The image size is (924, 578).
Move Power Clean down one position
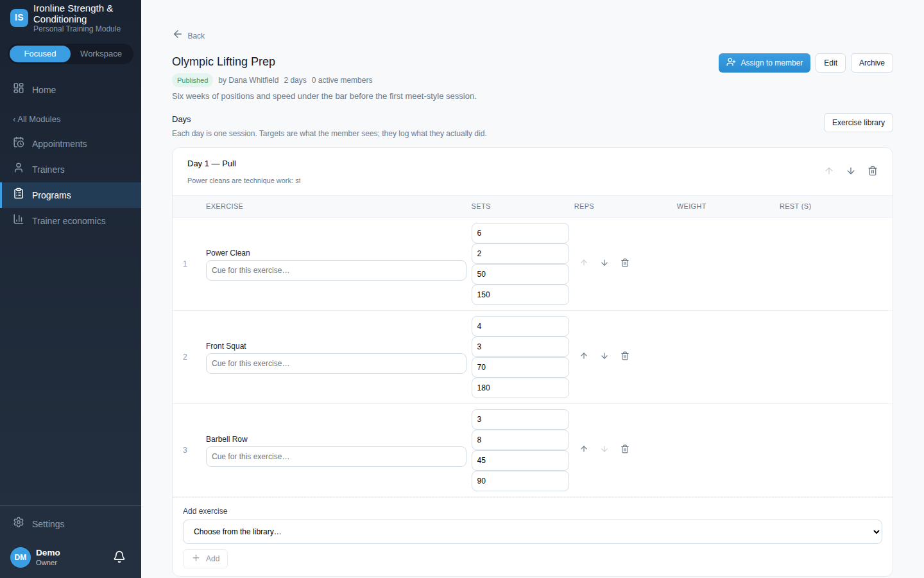coord(604,263)
